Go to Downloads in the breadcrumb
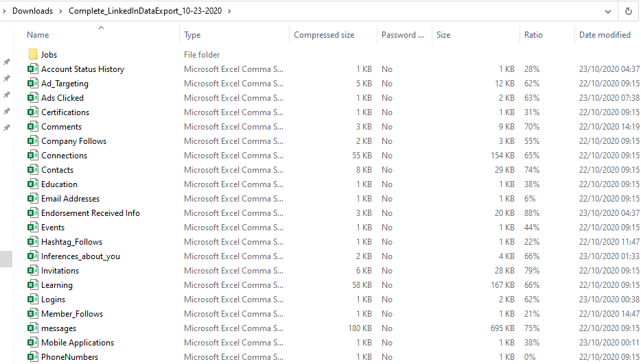 [x=32, y=11]
